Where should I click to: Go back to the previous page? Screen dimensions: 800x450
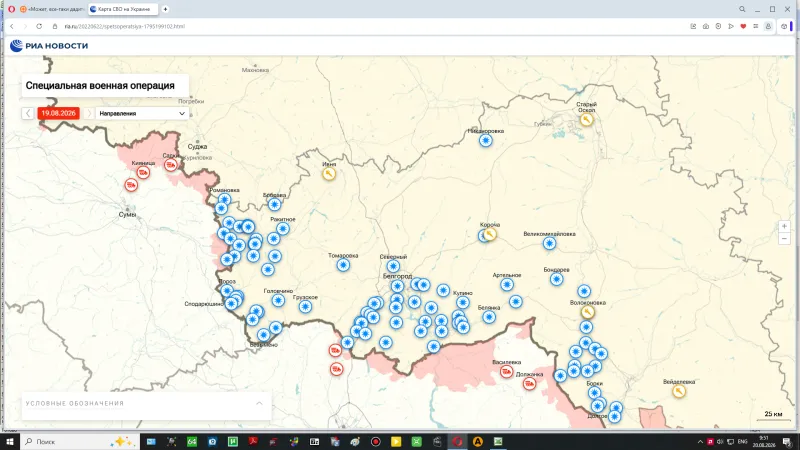point(12,26)
